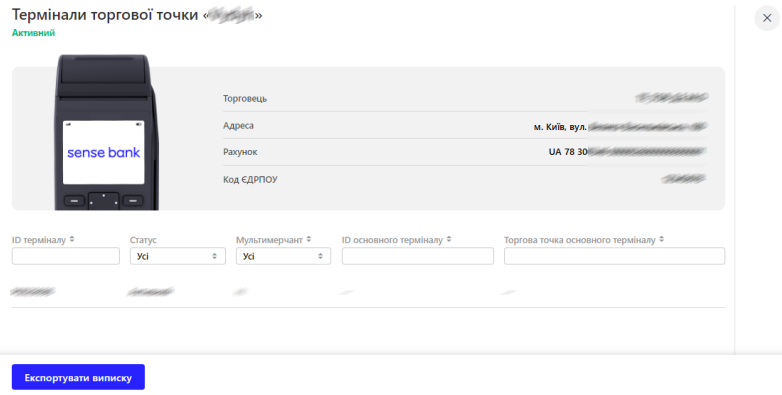Select the blurred terminal row ID
782x395 pixels.
pos(33,291)
